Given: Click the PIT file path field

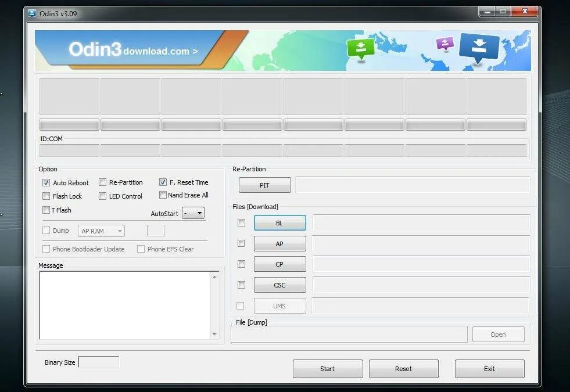Looking at the screenshot, I should [x=413, y=185].
